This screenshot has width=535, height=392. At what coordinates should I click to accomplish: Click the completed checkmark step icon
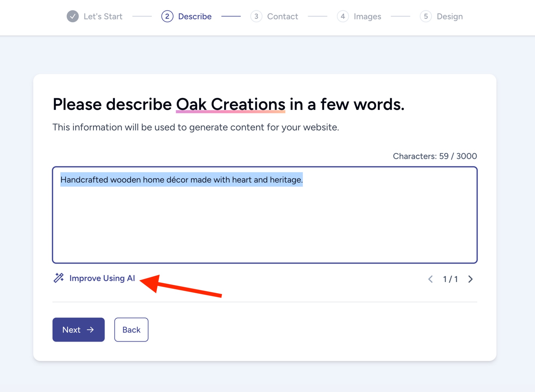(73, 16)
